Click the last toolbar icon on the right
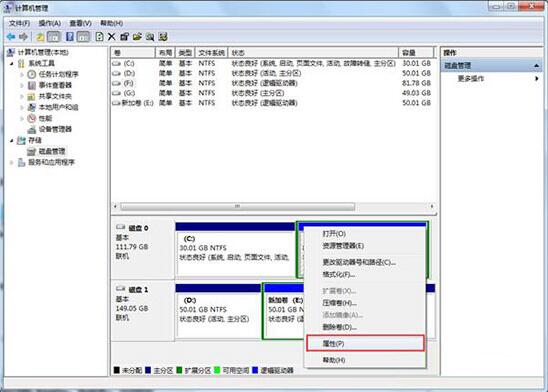The height and width of the screenshot is (392, 548). pyautogui.click(x=163, y=36)
